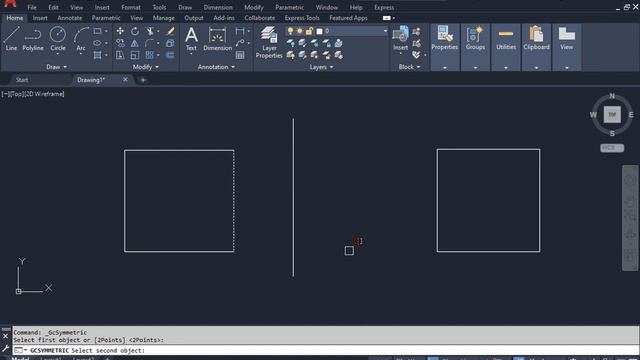Open the WCS dropdown below ViewCube
Image resolution: width=640 pixels, height=360 pixels.
pos(612,148)
